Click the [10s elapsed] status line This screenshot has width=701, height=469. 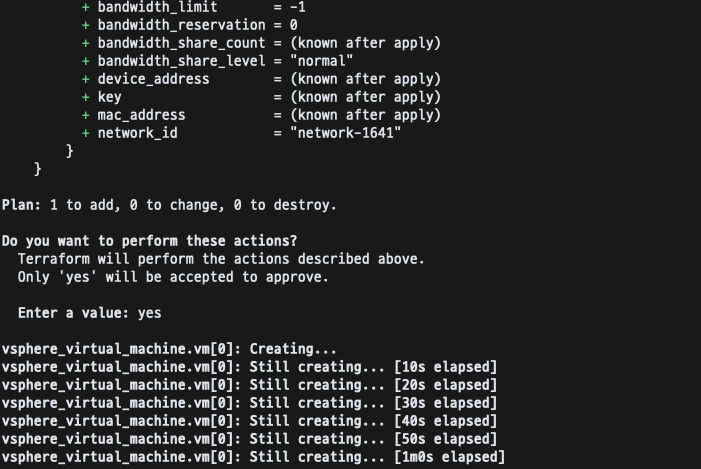(249, 367)
